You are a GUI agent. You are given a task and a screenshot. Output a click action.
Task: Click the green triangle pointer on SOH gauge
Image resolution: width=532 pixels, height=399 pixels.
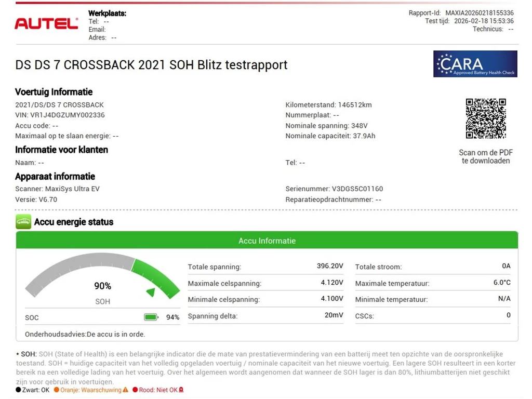pos(151,292)
